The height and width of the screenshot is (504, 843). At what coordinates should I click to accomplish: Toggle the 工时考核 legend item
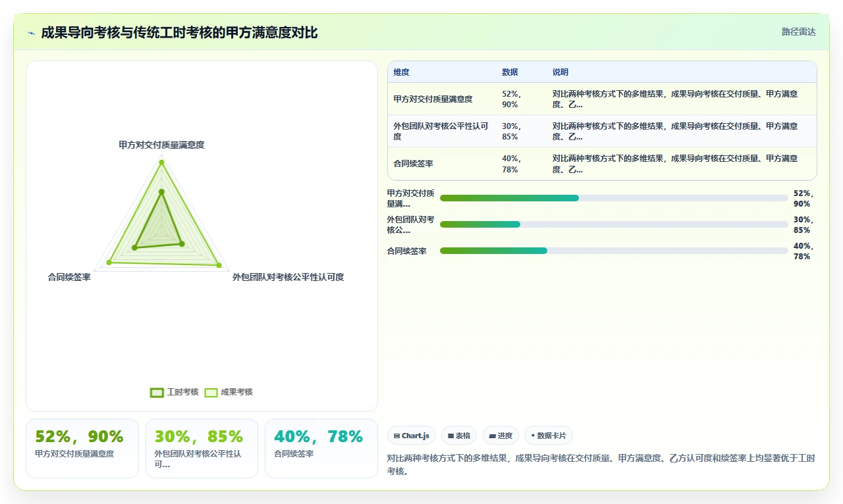point(175,392)
